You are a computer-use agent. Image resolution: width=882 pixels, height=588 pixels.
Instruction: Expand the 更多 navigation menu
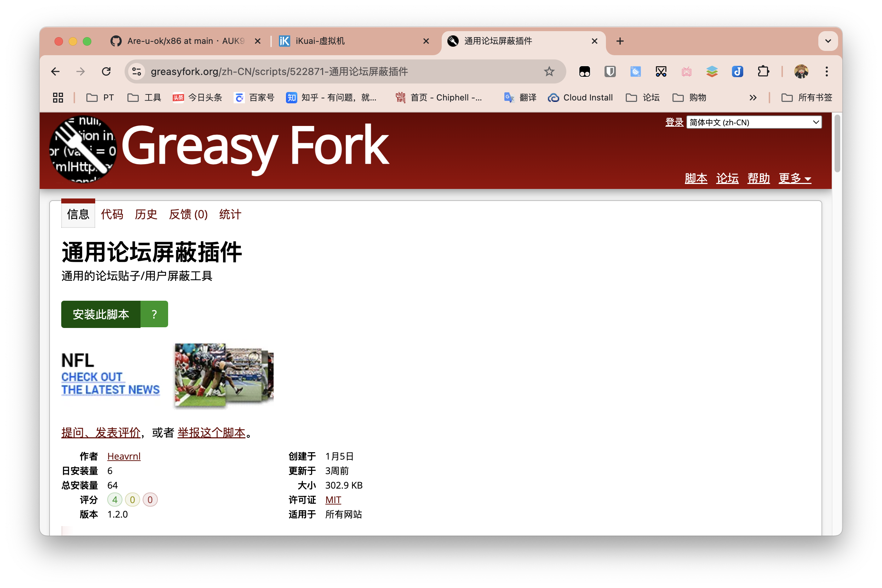click(x=795, y=178)
